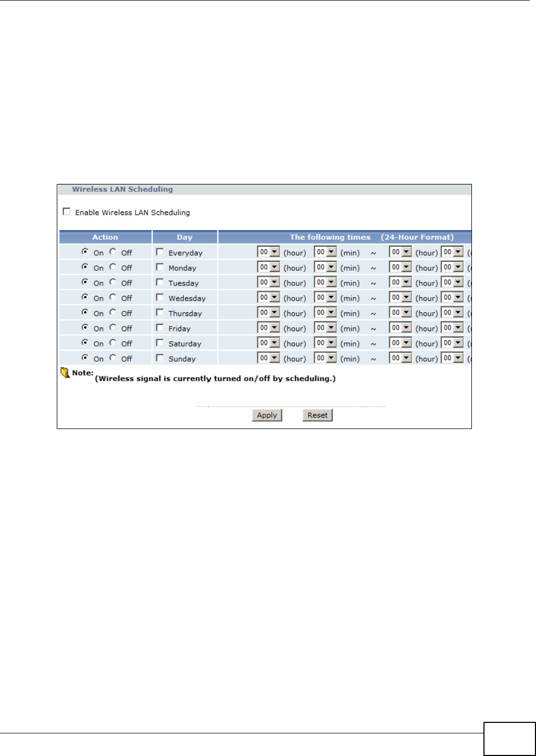Set Tuesday action to Off
The width and height of the screenshot is (536, 756).
(112, 282)
